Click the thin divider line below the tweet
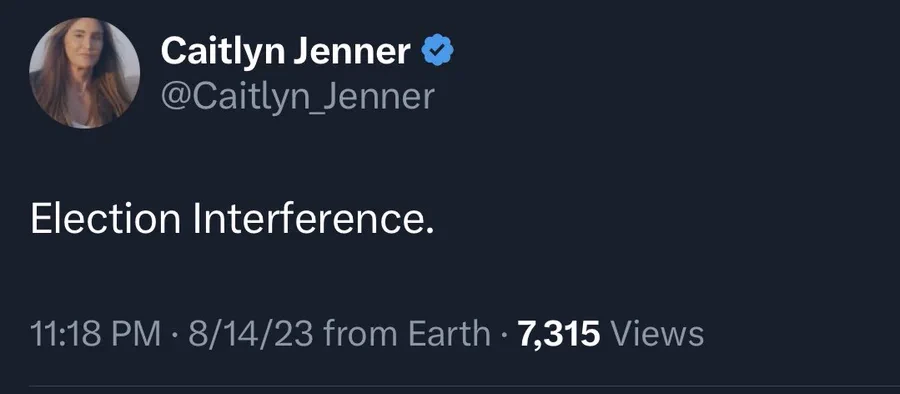Screen dimensions: 900x394 point(464,387)
